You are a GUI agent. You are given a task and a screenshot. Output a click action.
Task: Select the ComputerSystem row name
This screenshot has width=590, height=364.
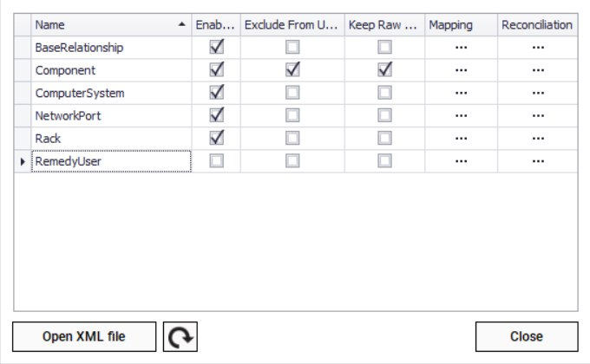click(x=80, y=93)
